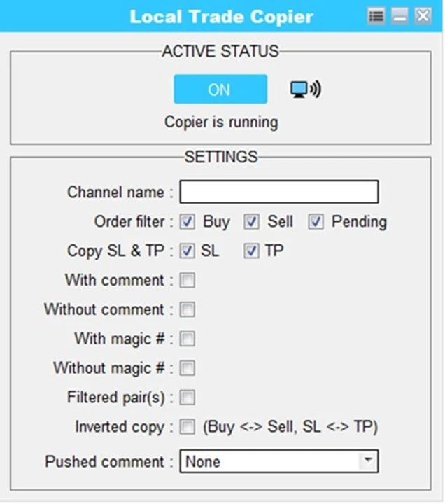Enable the Without comment filter

(x=187, y=310)
